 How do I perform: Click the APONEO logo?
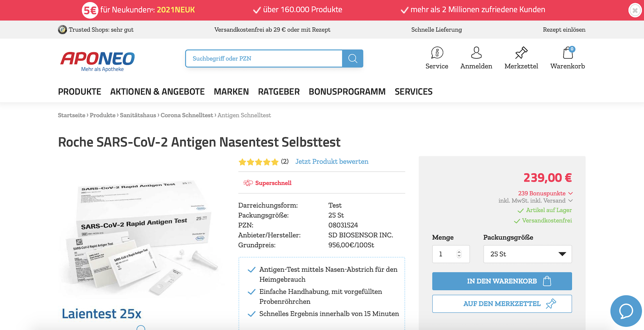click(x=98, y=61)
